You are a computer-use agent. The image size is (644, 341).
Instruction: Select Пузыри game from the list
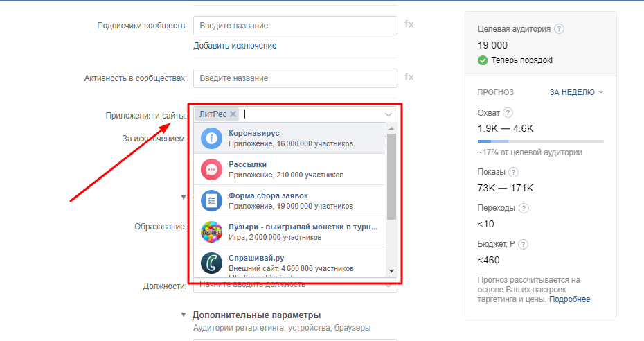[x=289, y=231]
